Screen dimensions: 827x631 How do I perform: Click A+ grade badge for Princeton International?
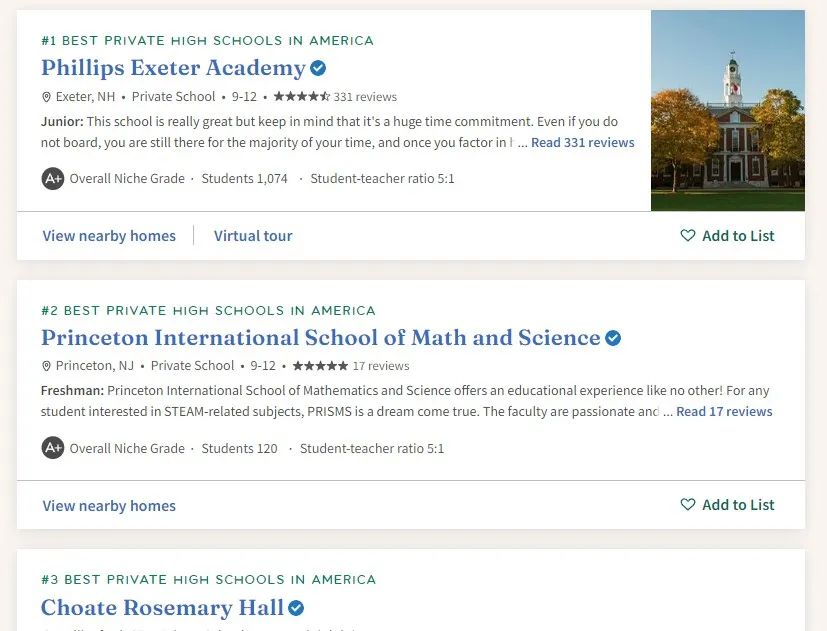pyautogui.click(x=53, y=448)
